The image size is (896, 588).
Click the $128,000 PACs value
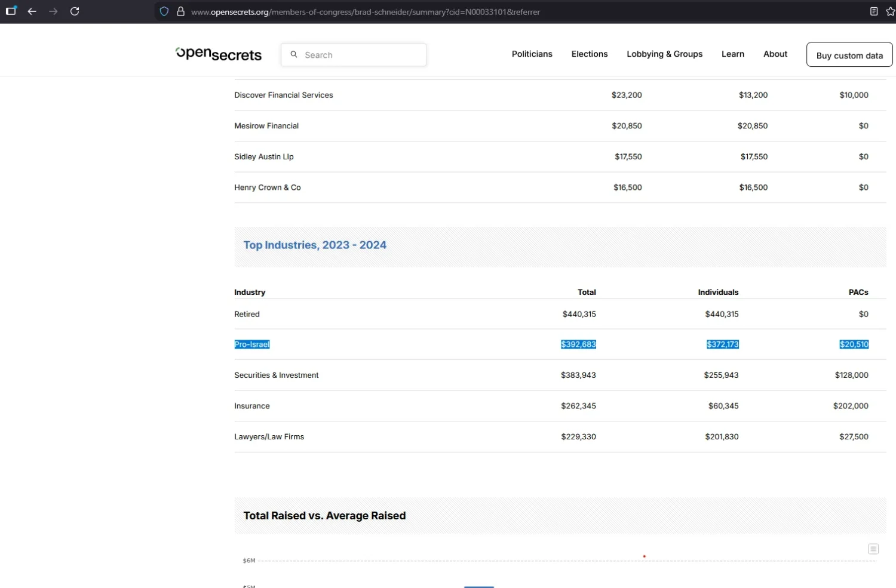(x=852, y=375)
